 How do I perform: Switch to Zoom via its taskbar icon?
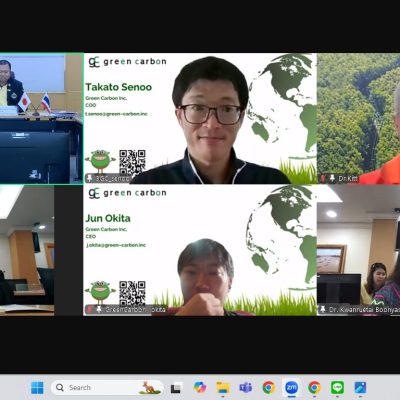pyautogui.click(x=291, y=388)
